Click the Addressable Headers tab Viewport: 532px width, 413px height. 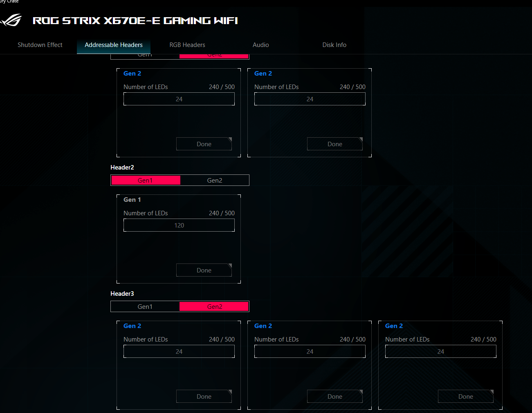tap(113, 45)
